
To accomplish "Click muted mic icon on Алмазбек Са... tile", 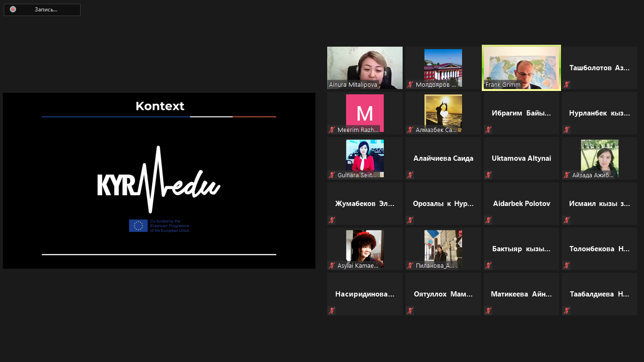I will coord(410,130).
